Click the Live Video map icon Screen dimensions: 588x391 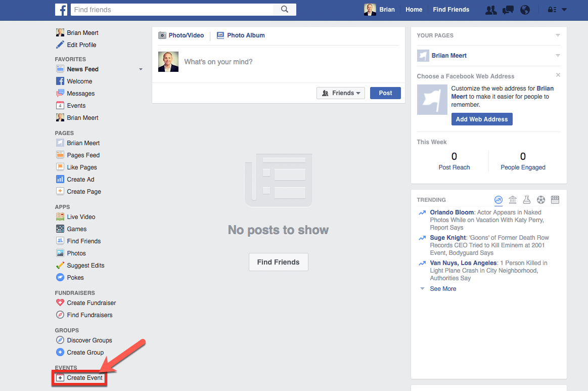pos(60,216)
